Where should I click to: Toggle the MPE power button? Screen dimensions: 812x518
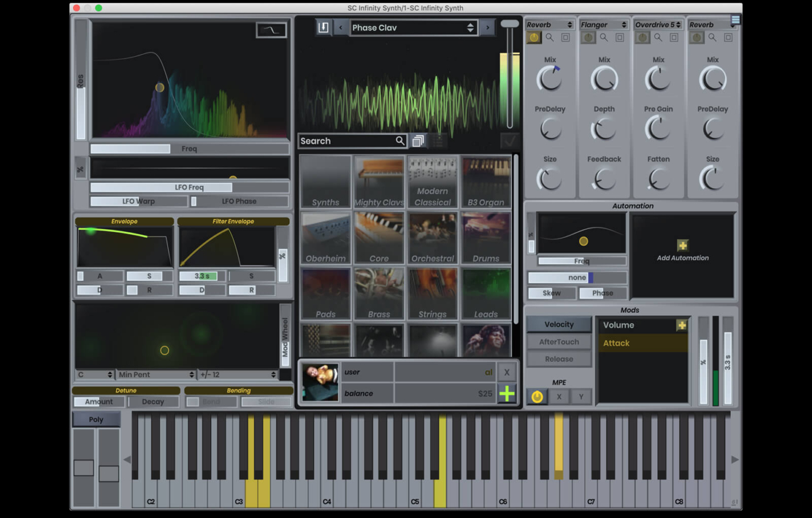coord(537,396)
